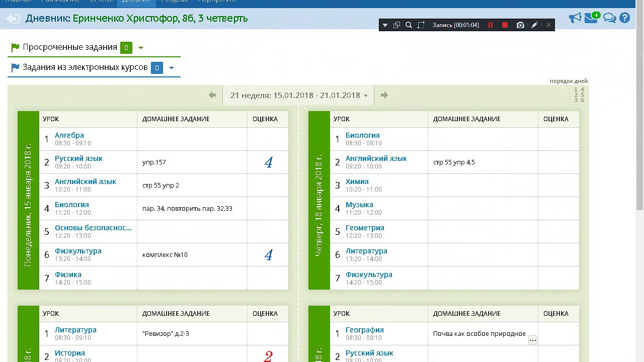This screenshot has height=362, width=644.
Task: Open Основы безопаснос... lesson link
Action: point(93,228)
